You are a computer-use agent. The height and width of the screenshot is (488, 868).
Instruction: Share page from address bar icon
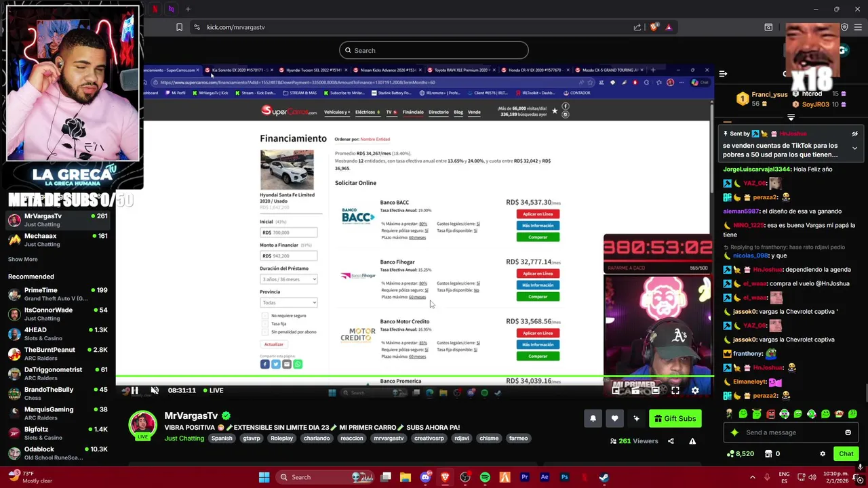click(637, 27)
